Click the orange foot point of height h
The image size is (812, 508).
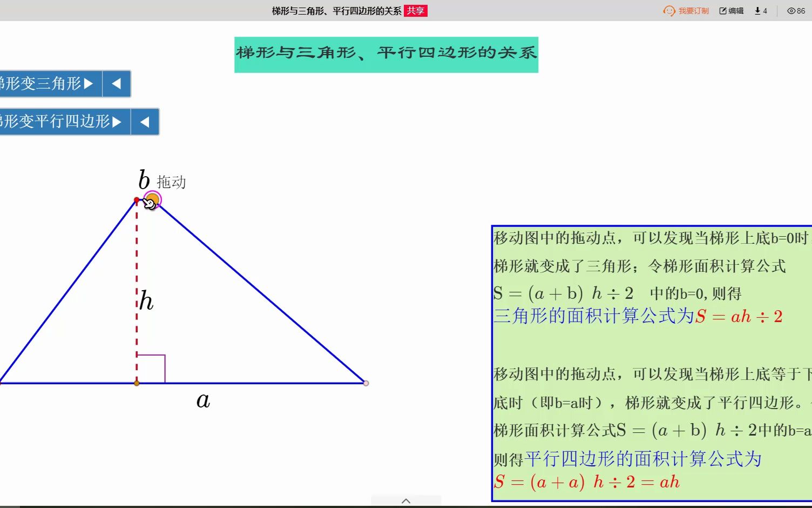click(137, 383)
